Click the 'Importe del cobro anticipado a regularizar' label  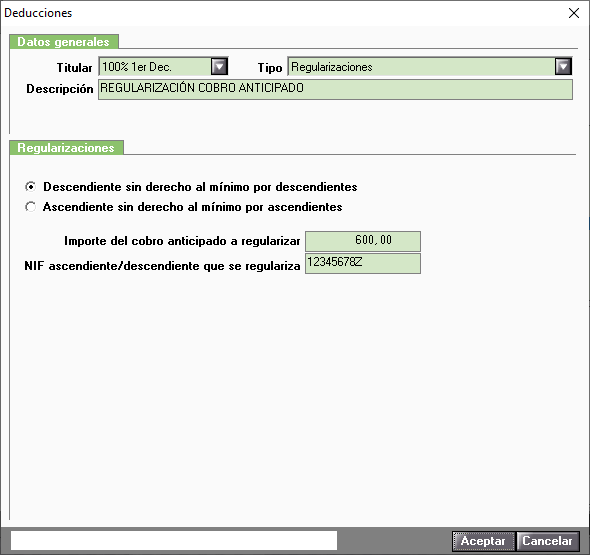coord(182,241)
